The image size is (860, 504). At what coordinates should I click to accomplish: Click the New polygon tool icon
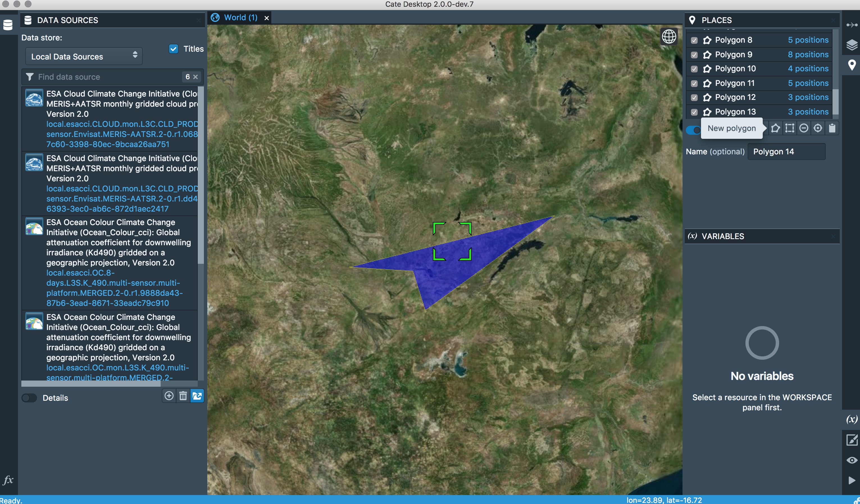point(775,128)
